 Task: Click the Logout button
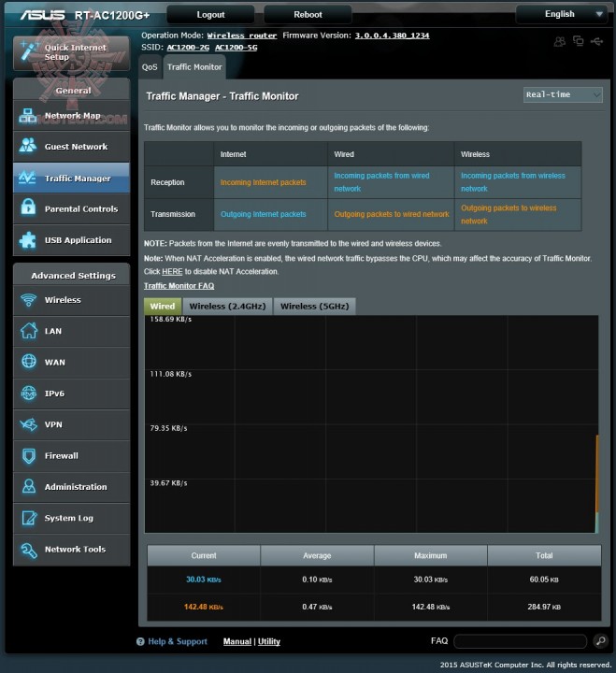210,15
